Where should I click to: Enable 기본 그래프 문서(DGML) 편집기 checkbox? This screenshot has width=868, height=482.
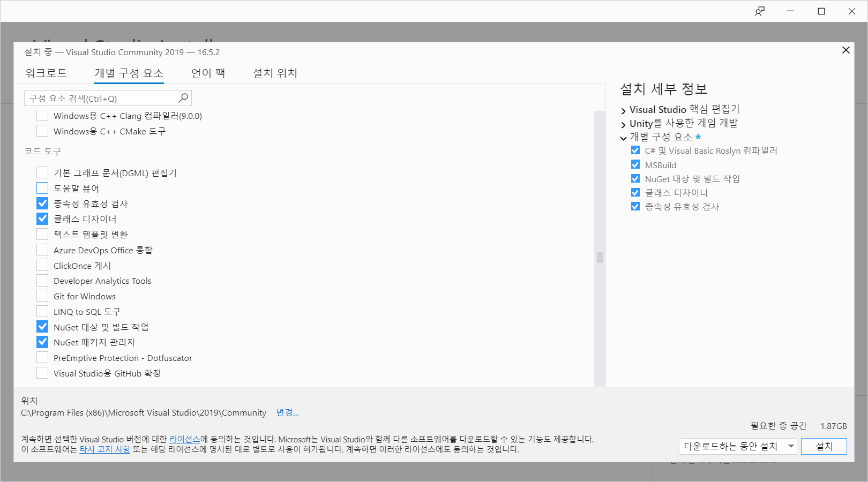click(x=42, y=172)
